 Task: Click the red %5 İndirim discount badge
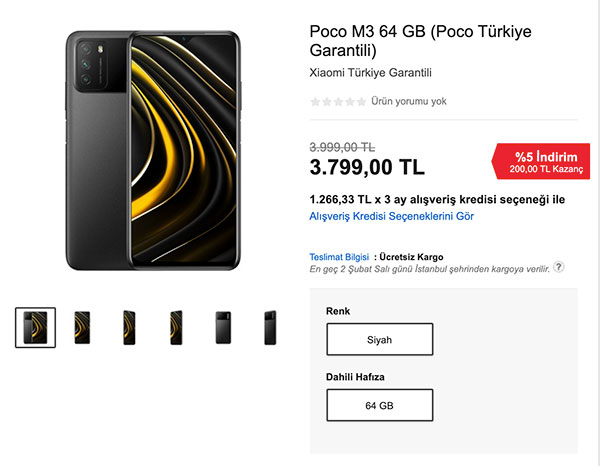540,162
